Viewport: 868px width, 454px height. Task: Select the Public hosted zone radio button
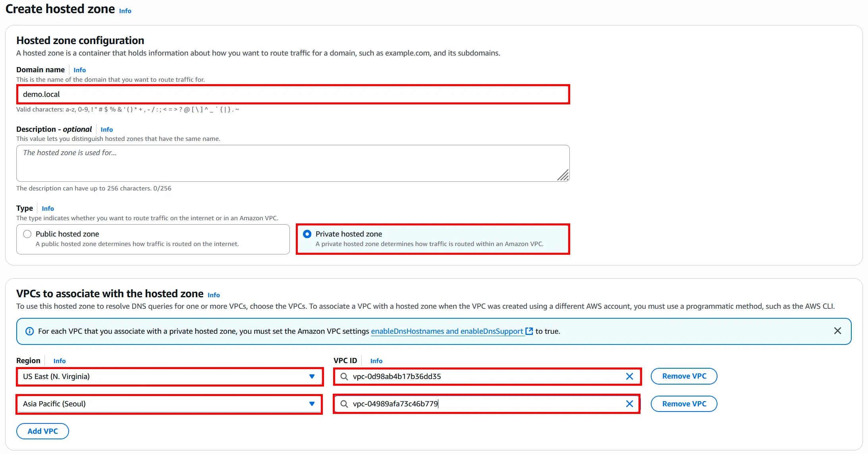tap(27, 234)
